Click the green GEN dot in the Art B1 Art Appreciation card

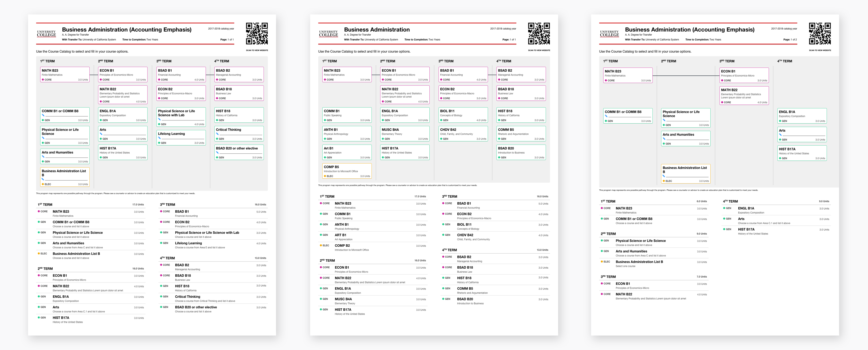[325, 157]
